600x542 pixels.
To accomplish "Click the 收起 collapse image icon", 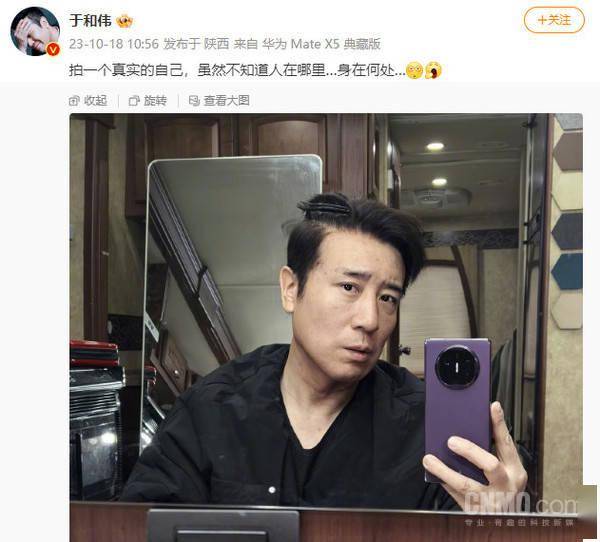I will coord(74,101).
